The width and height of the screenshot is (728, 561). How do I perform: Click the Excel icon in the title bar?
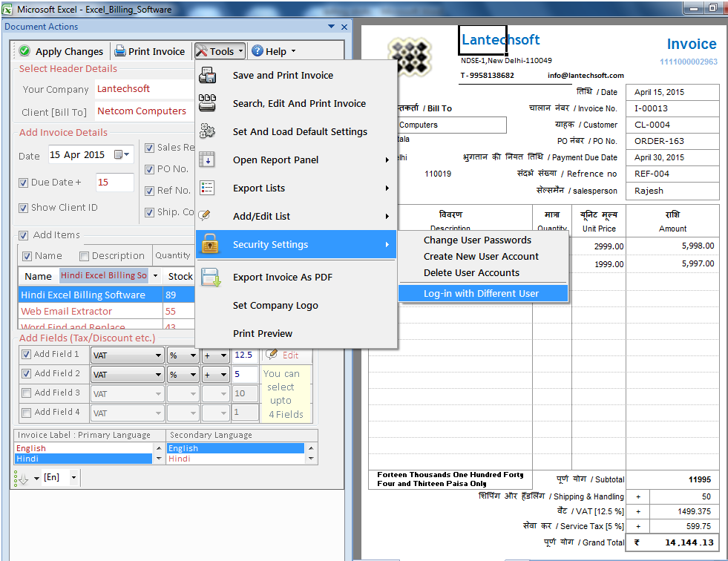[7, 10]
